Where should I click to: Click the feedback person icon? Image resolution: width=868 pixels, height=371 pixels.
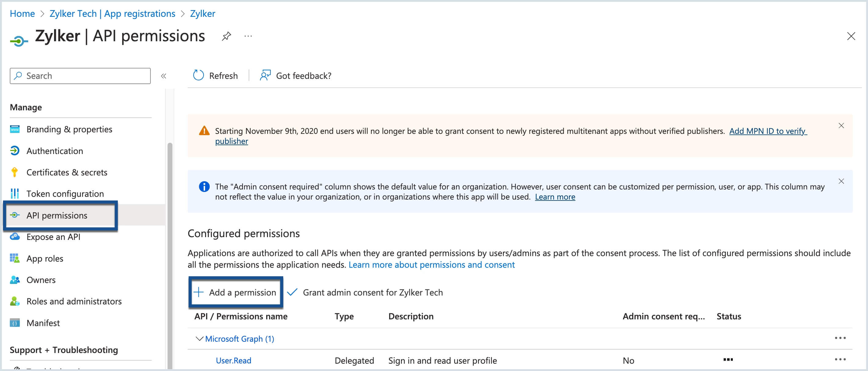pos(265,75)
